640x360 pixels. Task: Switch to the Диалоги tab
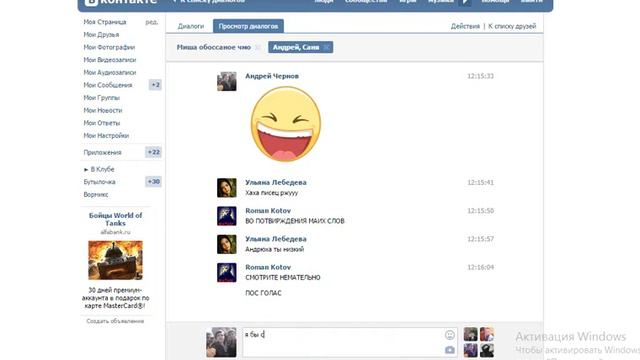pos(191,26)
